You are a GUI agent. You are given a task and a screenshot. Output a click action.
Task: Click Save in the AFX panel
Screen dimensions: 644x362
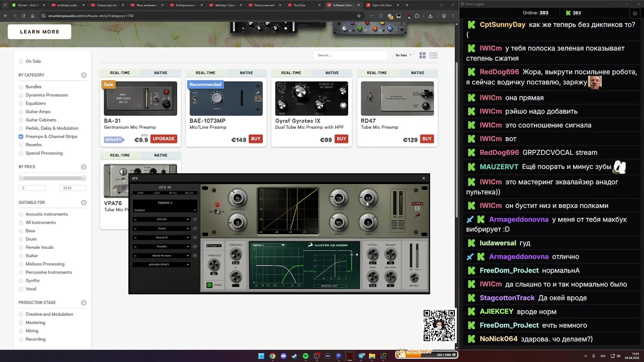pos(140,193)
